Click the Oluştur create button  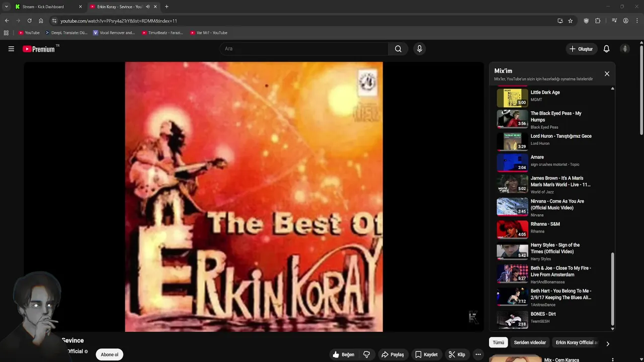click(581, 49)
